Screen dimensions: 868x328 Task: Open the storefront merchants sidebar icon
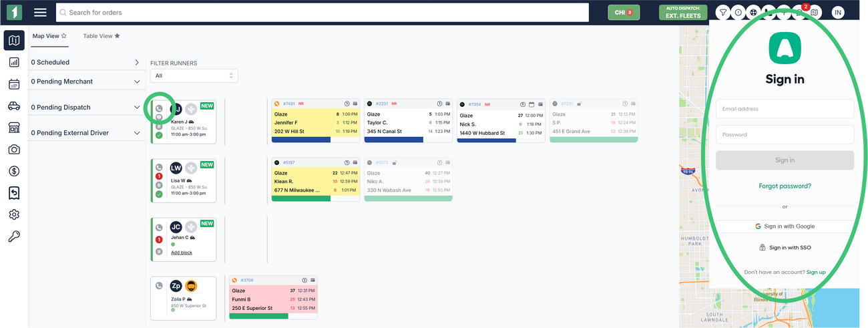pyautogui.click(x=14, y=128)
